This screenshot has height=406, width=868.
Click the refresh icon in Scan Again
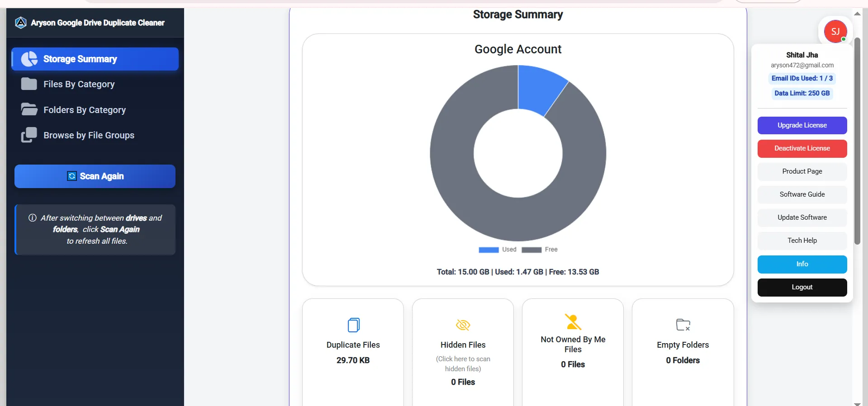pyautogui.click(x=72, y=176)
